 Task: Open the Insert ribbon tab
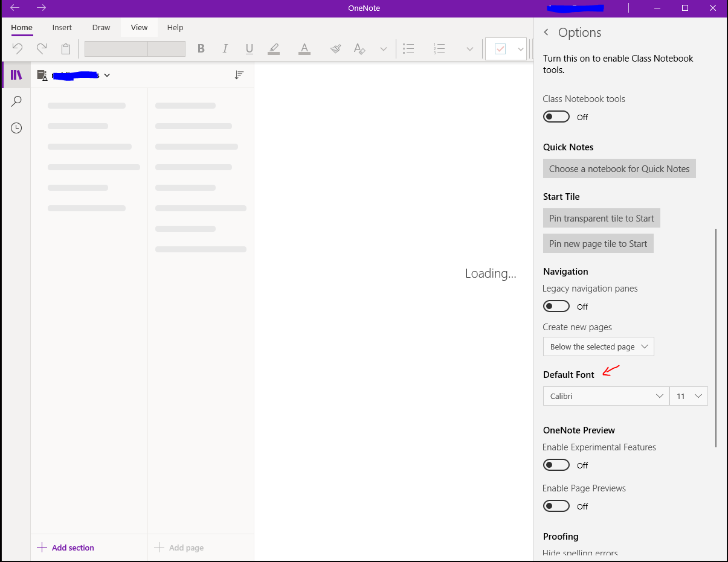click(62, 27)
